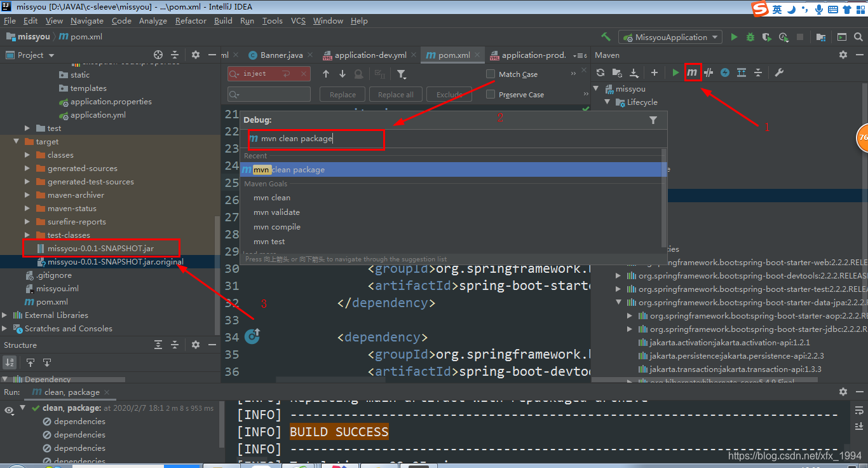Run Maven build via green play in the Maven panel
The height and width of the screenshot is (468, 868).
675,72
